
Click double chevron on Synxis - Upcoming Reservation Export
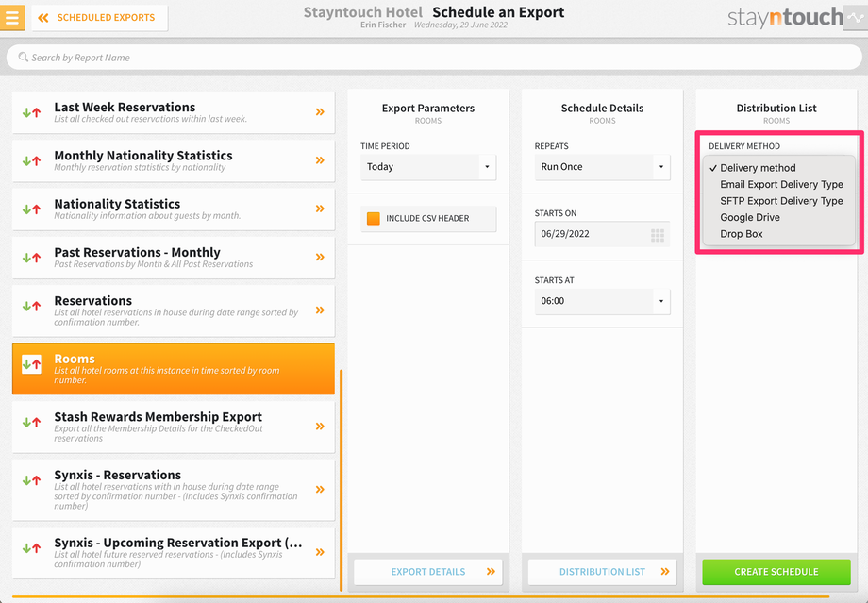pyautogui.click(x=320, y=552)
